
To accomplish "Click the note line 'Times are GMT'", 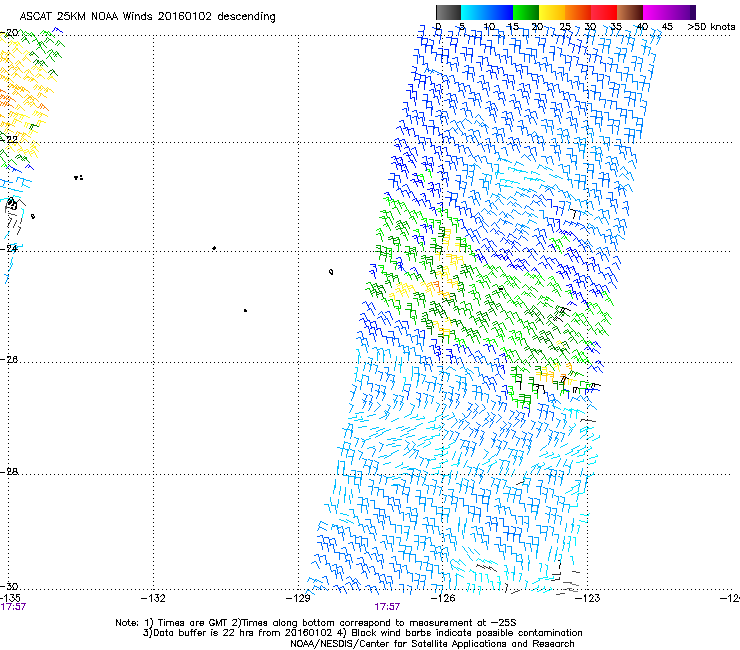I will pyautogui.click(x=193, y=623).
